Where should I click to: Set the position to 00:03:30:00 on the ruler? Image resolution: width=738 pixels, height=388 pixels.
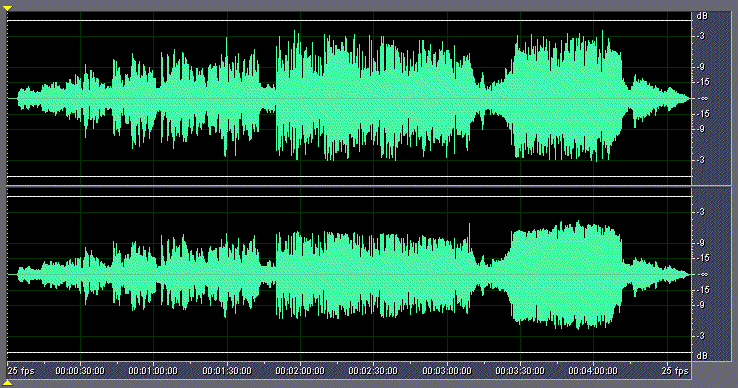coord(520,371)
